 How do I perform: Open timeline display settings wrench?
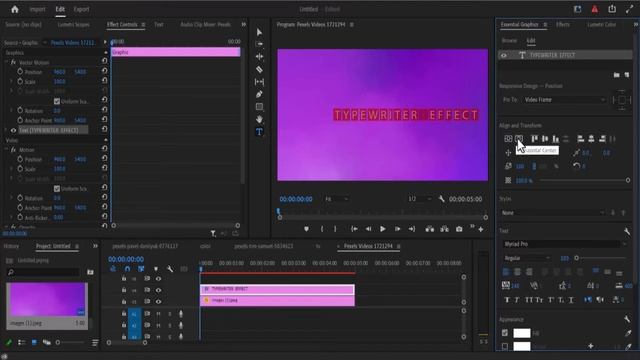[170, 269]
